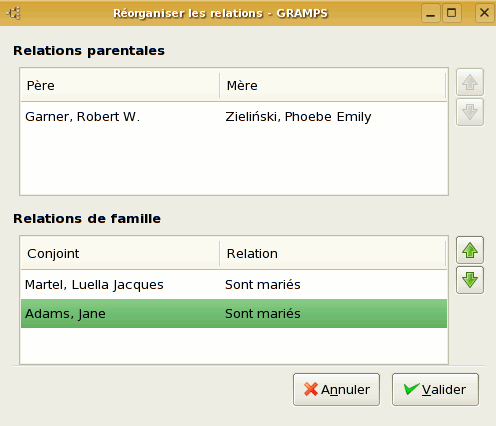Minimize the Réorganiser les relations window
The height and width of the screenshot is (426, 496).
click(431, 13)
